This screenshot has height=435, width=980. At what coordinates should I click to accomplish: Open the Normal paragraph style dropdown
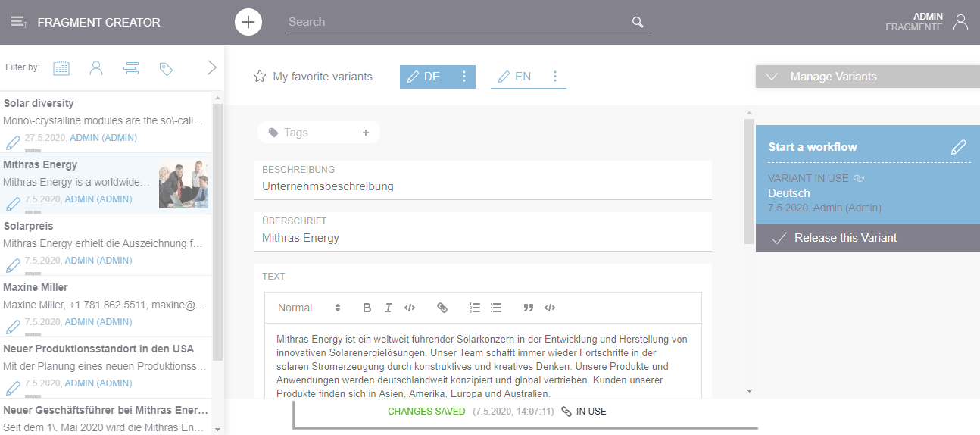pyautogui.click(x=309, y=308)
